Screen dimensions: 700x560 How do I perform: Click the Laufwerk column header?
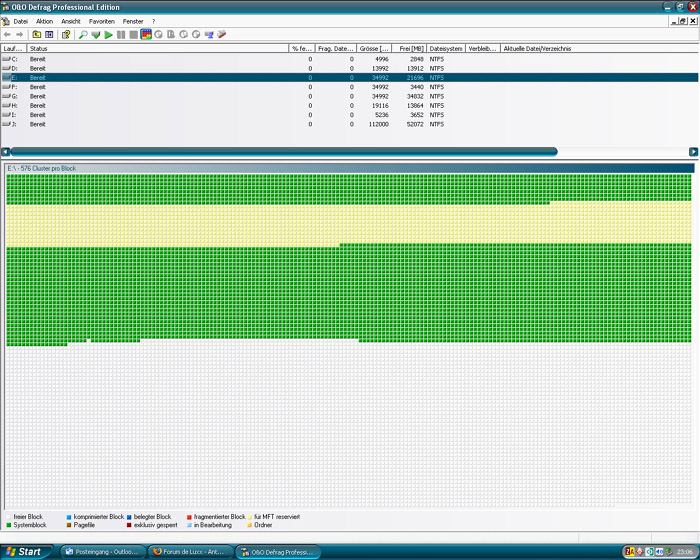tap(14, 48)
